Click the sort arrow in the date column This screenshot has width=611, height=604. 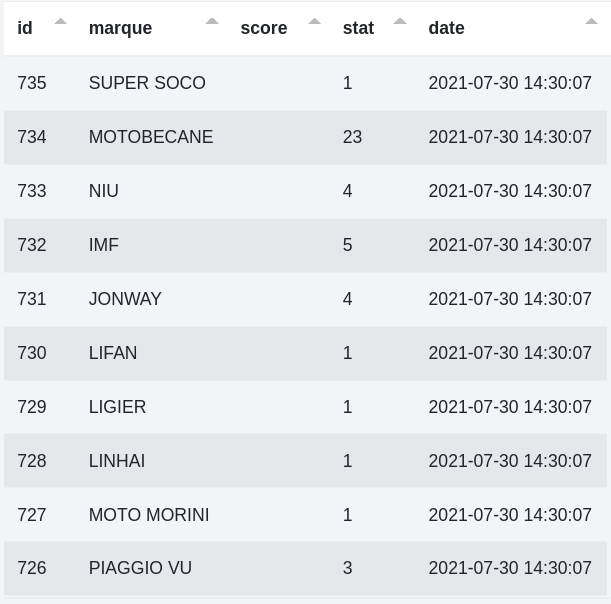tap(592, 21)
